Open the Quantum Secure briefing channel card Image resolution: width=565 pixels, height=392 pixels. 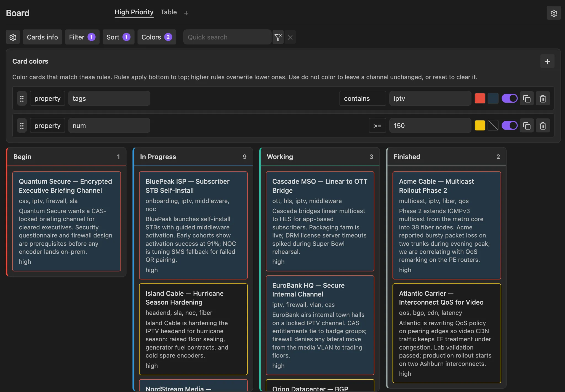coord(66,221)
